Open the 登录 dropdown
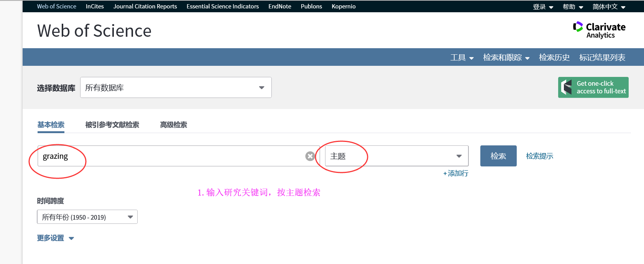Screen dimensions: 644x264 coord(543,7)
